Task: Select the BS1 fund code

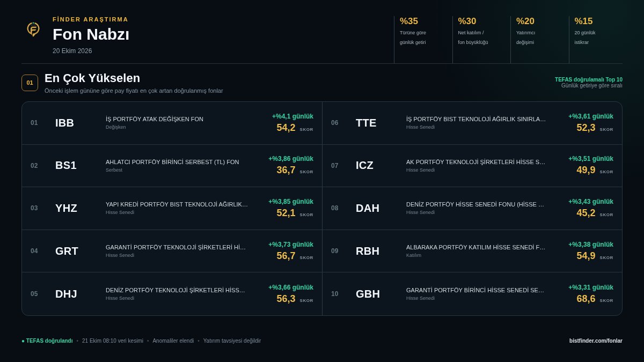Action: coord(66,165)
